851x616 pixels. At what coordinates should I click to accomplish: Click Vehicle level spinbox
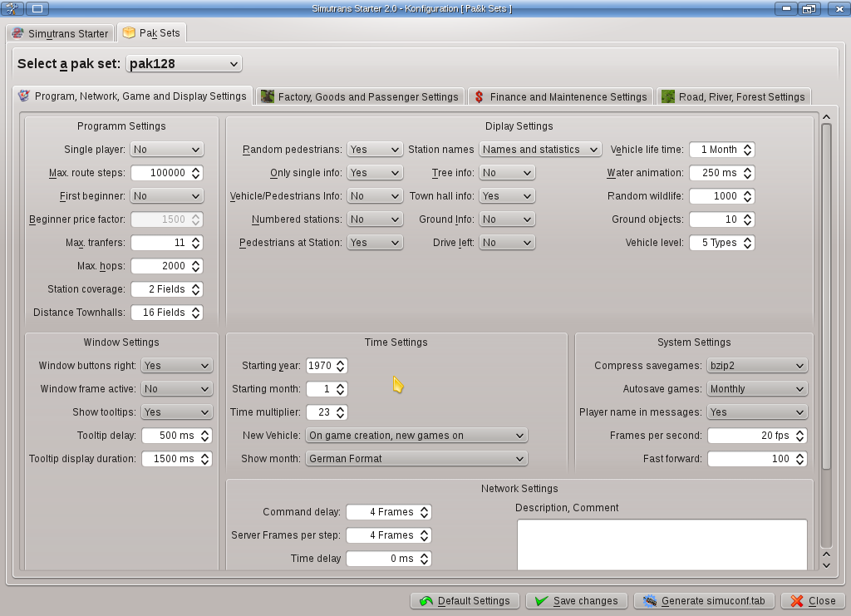tap(722, 243)
